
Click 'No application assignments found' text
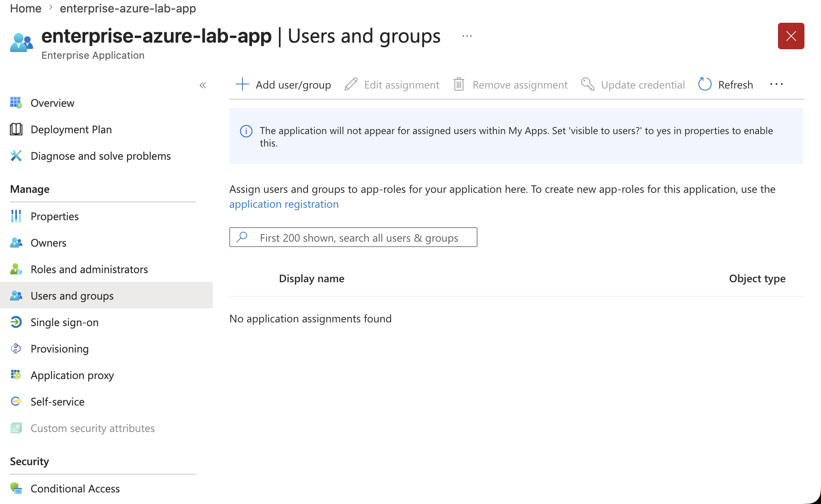pos(310,319)
